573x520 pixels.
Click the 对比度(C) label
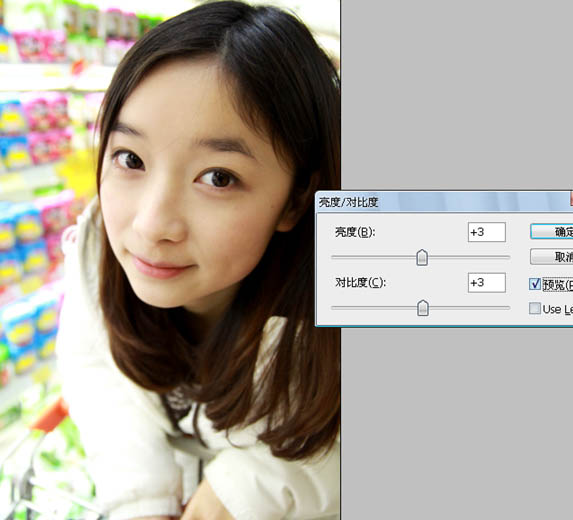point(360,282)
